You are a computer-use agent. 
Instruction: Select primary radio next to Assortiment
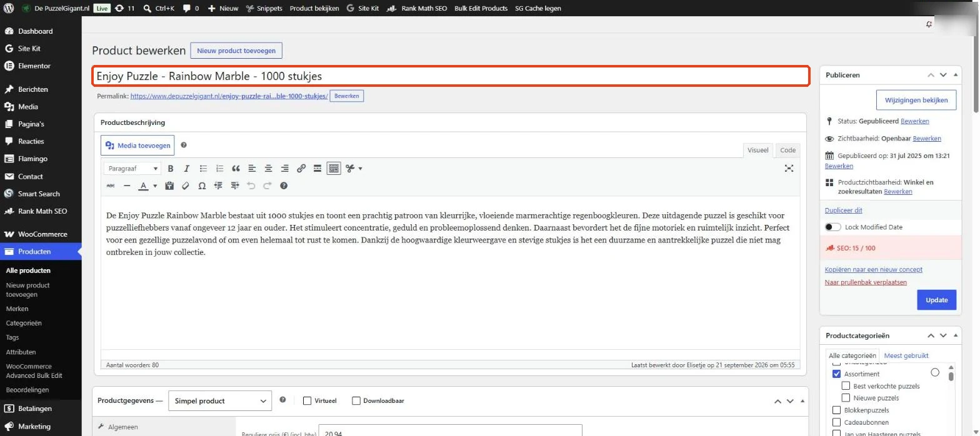935,372
